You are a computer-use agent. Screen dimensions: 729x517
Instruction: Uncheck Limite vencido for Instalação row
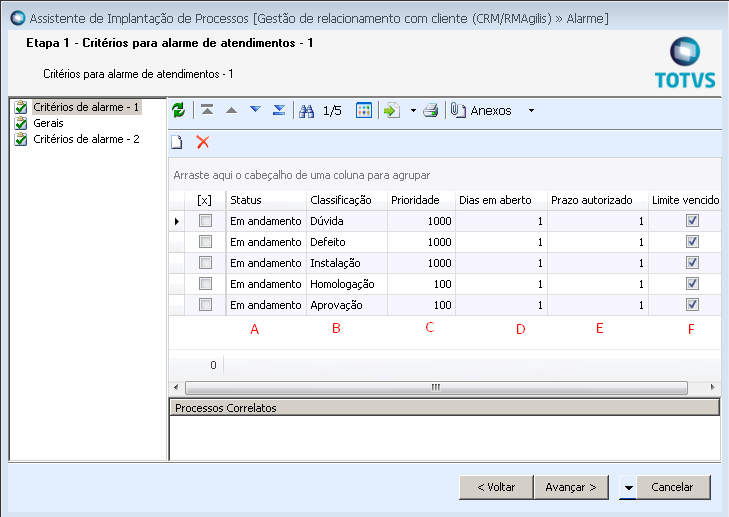692,263
